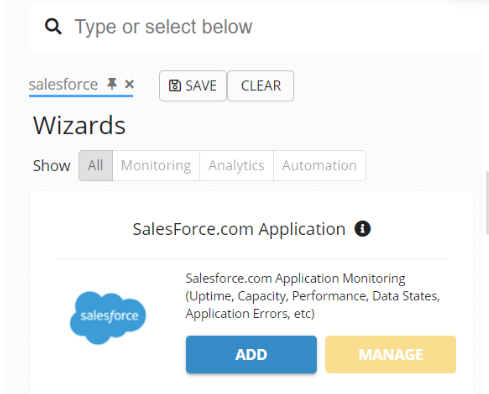Manage the SalesForce.com Application wizard
The width and height of the screenshot is (489, 394).
click(391, 354)
